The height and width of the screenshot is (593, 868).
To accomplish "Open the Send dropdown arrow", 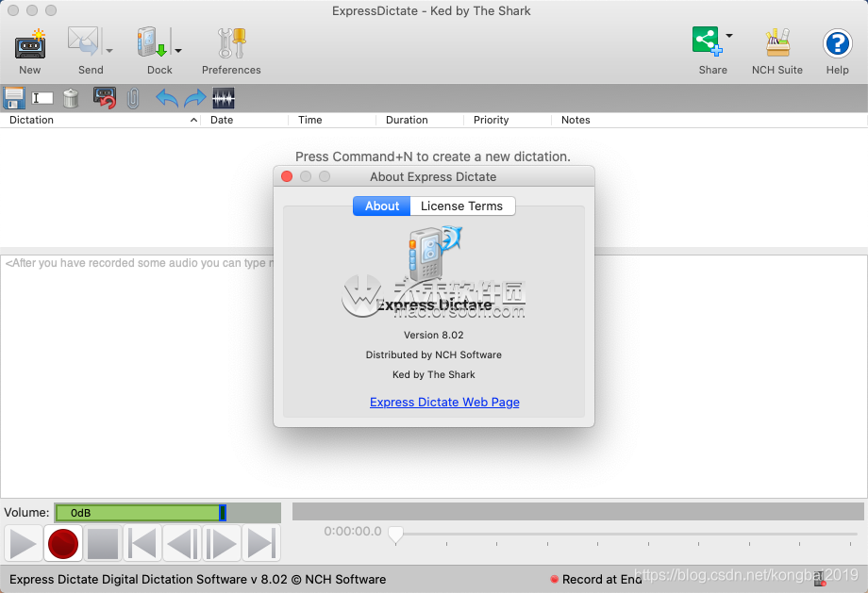I will (109, 50).
